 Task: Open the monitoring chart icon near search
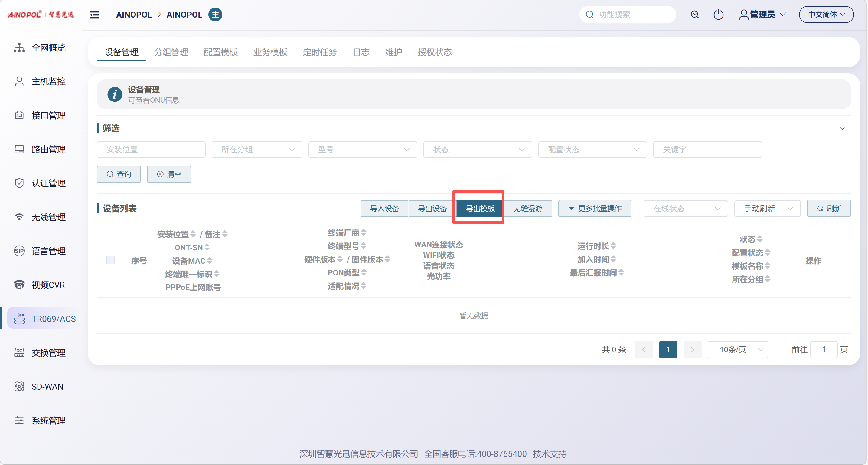pyautogui.click(x=694, y=15)
